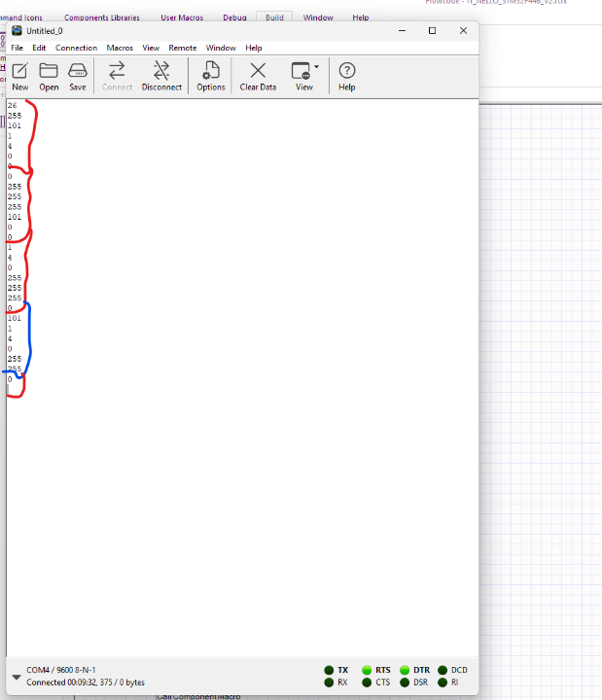This screenshot has width=602, height=700.
Task: Expand the View toolbar dropdown arrow
Action: click(x=317, y=67)
